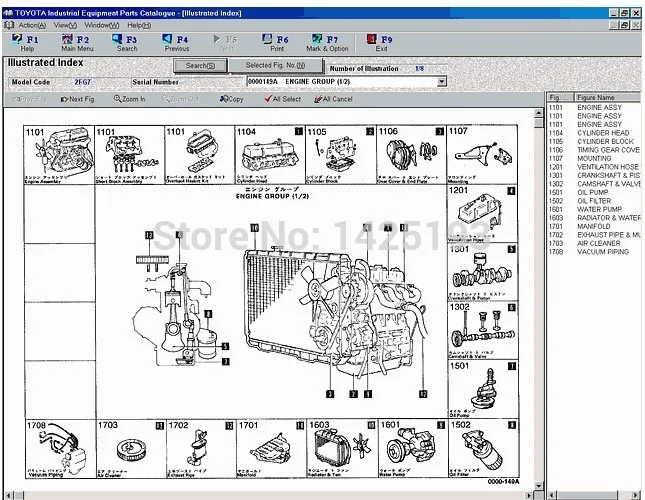Screen dimensions: 645x500
Task: Click illustration scrollbar down arrow
Action: tap(538, 486)
